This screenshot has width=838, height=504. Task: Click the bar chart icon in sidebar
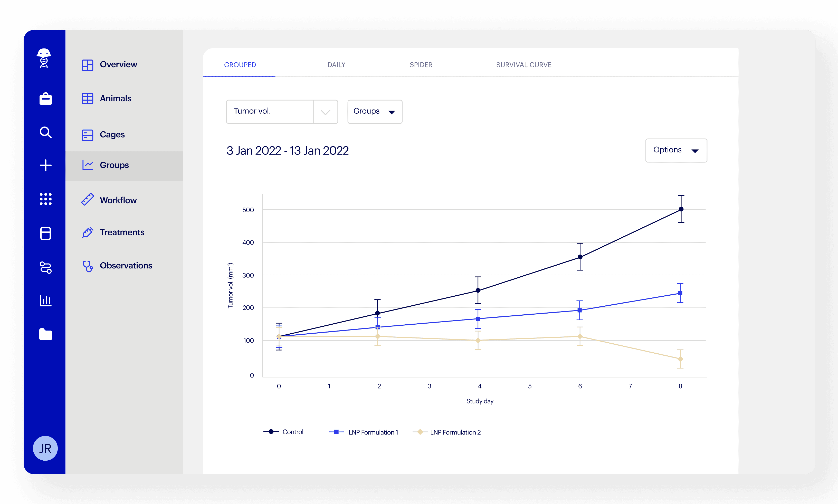(45, 301)
